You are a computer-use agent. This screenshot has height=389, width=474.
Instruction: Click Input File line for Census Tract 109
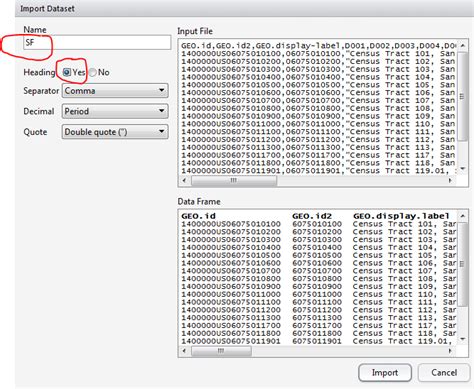[319, 116]
